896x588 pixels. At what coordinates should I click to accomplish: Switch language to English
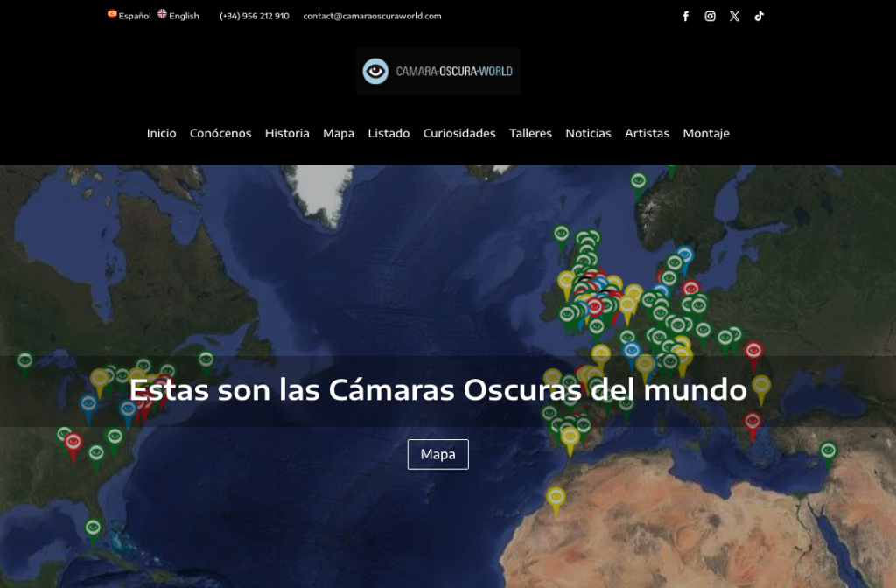point(184,16)
